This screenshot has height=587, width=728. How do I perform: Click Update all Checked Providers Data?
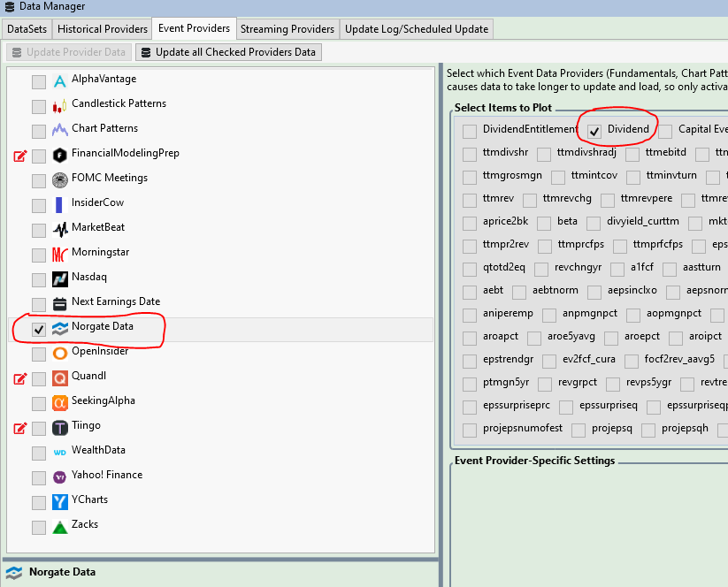click(x=228, y=52)
